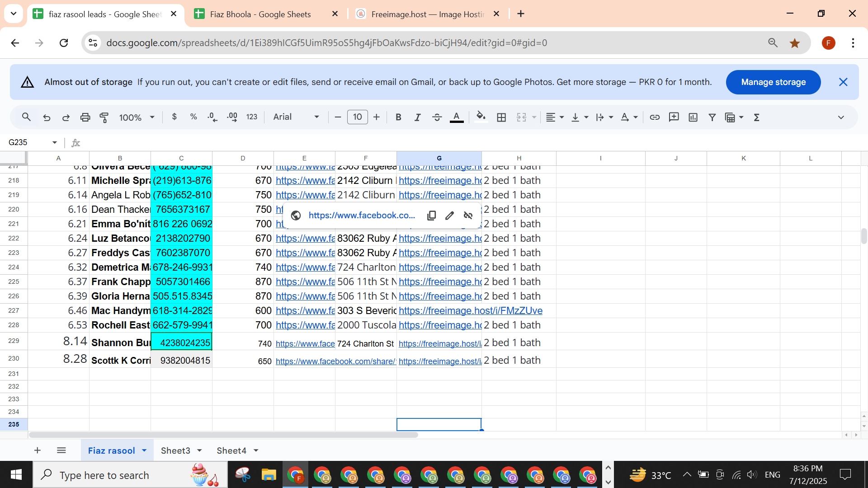
Task: Click the create filter icon
Action: pos(712,117)
